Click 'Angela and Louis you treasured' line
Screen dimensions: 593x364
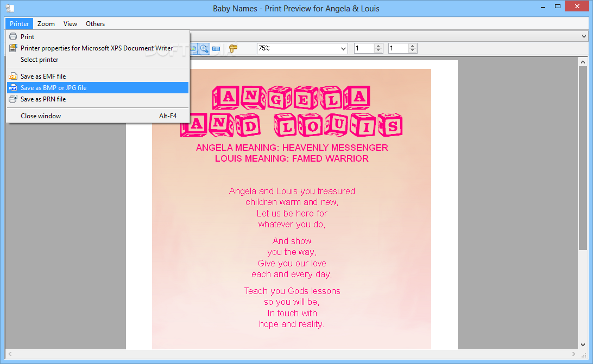292,191
